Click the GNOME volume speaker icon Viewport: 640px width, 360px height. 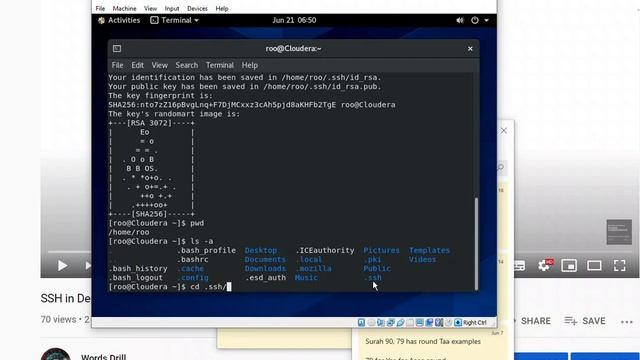(460, 20)
